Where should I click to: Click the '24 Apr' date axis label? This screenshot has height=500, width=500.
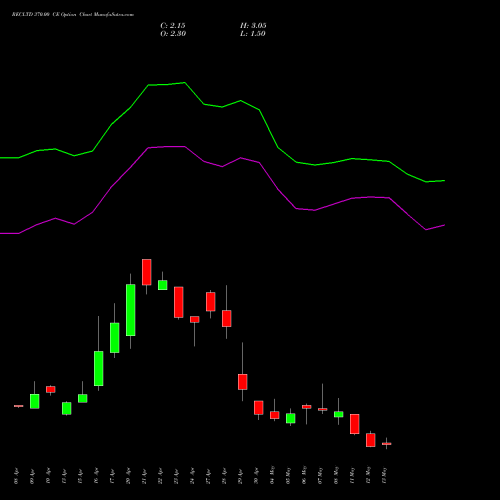(193, 476)
